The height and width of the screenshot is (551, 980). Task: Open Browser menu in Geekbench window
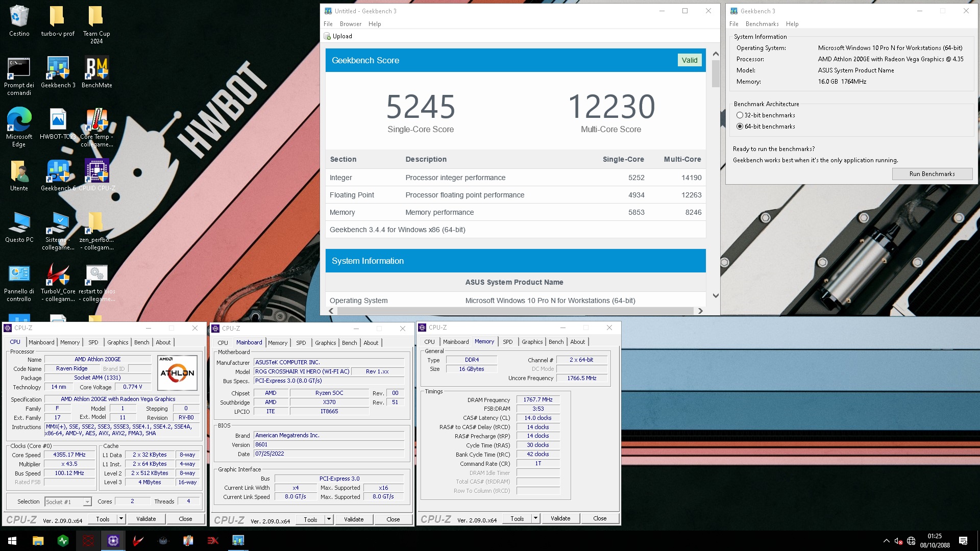(x=351, y=24)
